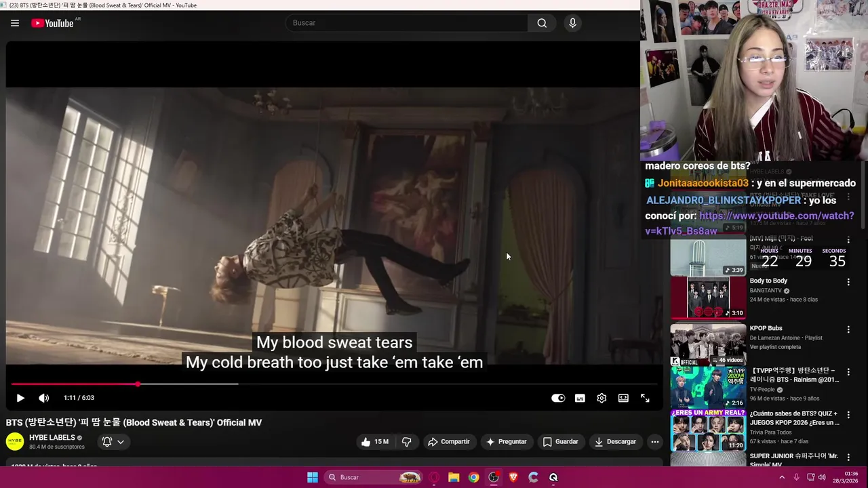
Task: Click the taskbar Buscar search box
Action: 374,477
